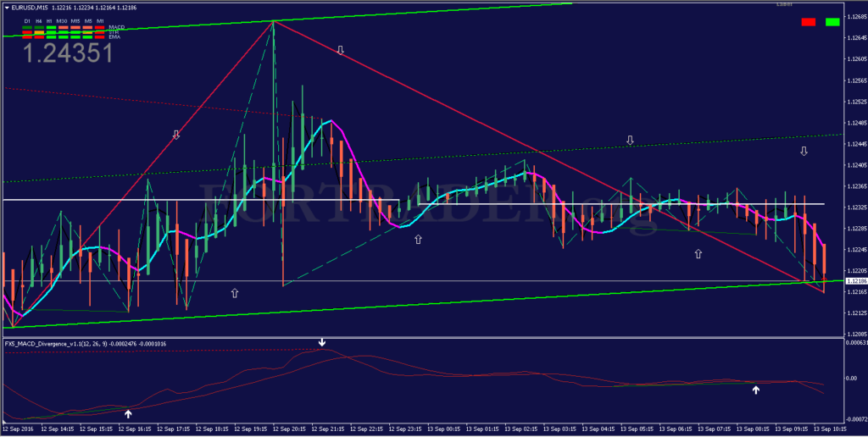Select white up arrow in MACD near 13 Sep 08:15
This screenshot has width=868, height=437.
[x=755, y=390]
